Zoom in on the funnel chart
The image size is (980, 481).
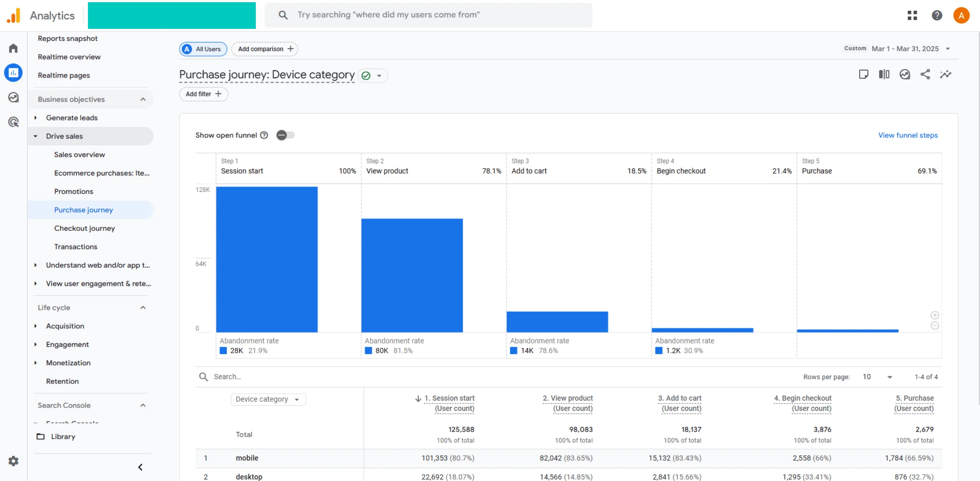(x=935, y=315)
